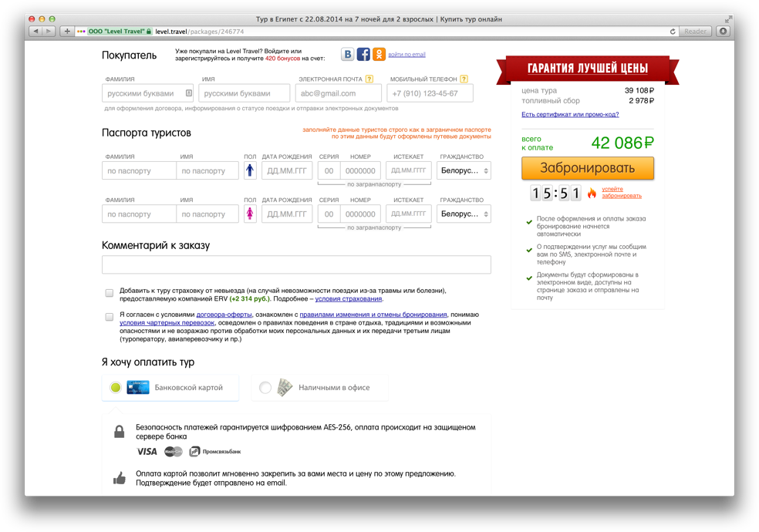Image resolution: width=759 pixels, height=532 pixels.
Task: Click the thumbs-up icon
Action: [119, 478]
